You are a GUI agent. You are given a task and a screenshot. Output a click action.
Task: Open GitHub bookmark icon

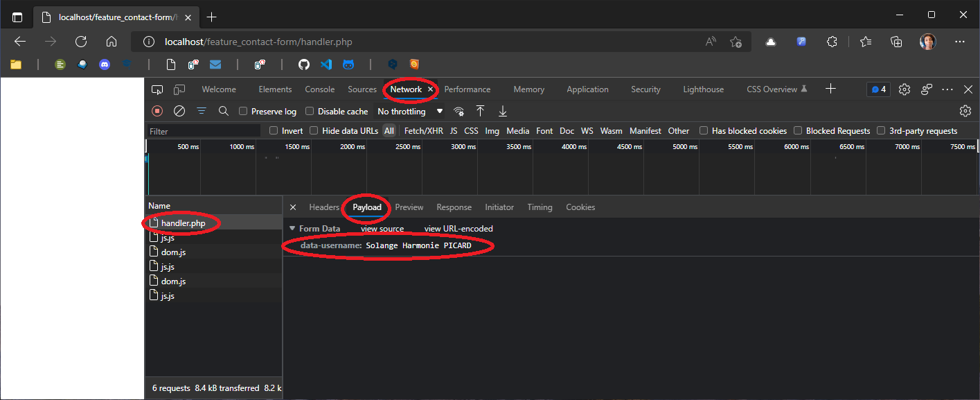(x=303, y=64)
